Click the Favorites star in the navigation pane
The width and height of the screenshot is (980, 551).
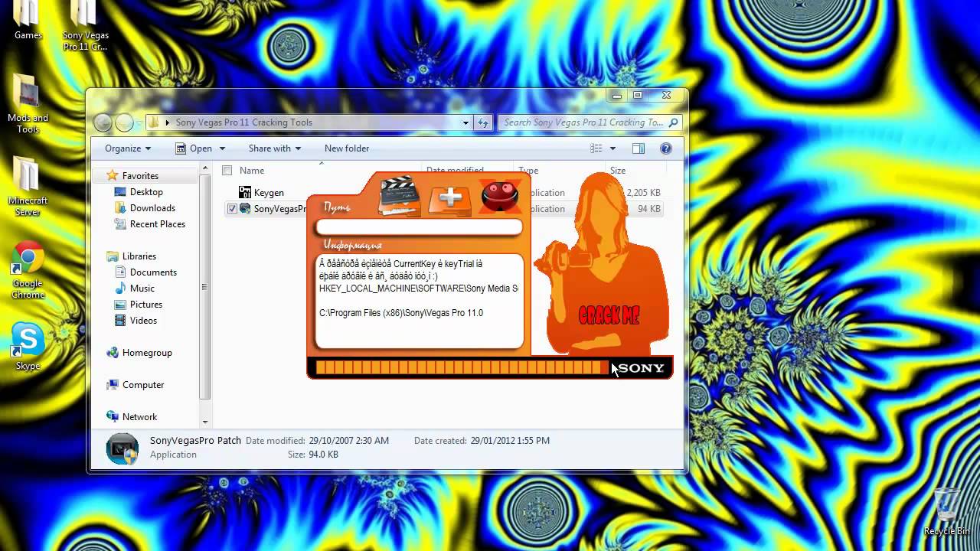113,176
